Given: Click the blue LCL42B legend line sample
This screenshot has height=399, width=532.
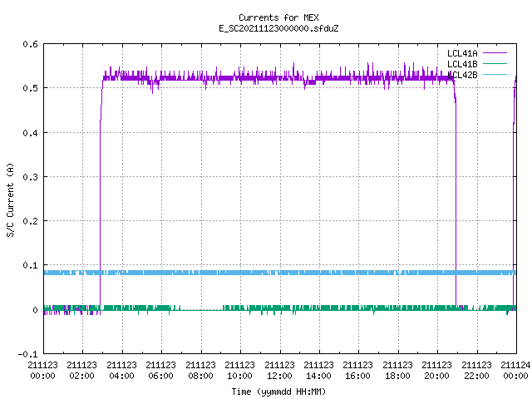Looking at the screenshot, I should pyautogui.click(x=495, y=74).
